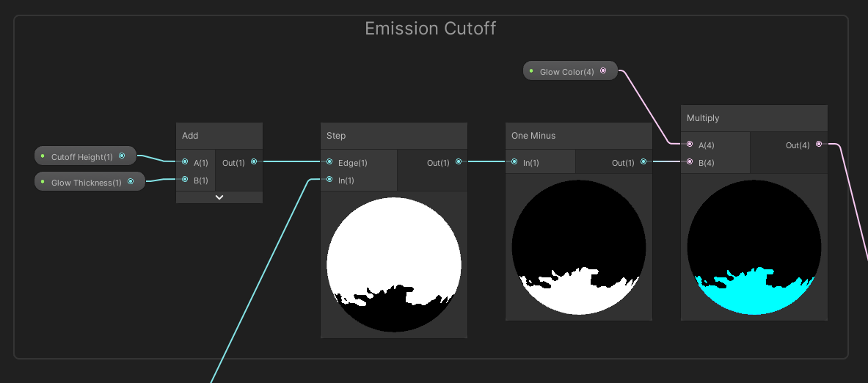This screenshot has height=383, width=868.
Task: Click the Multiply node's Out(4) output port
Action: (x=819, y=145)
